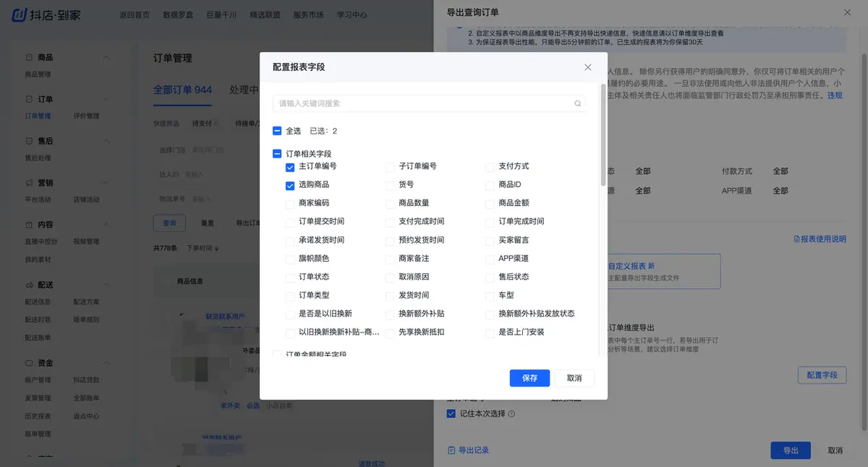Click the 订单 sidebar section icon

point(29,99)
